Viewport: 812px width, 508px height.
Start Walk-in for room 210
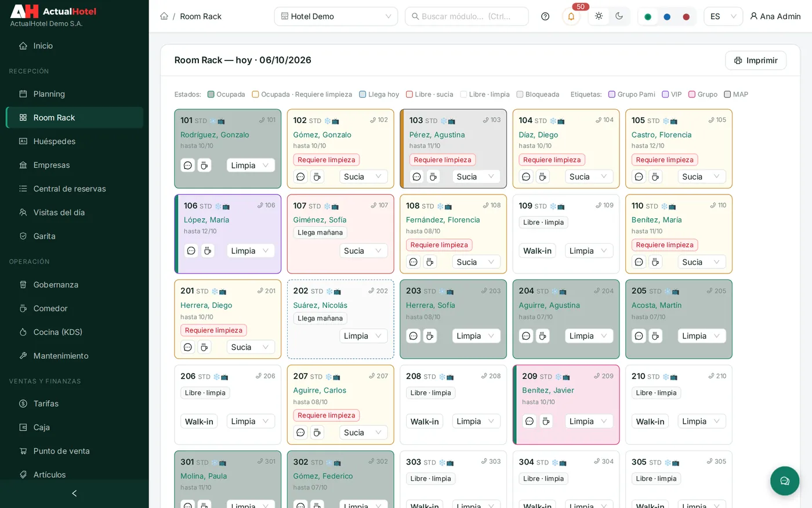point(650,421)
